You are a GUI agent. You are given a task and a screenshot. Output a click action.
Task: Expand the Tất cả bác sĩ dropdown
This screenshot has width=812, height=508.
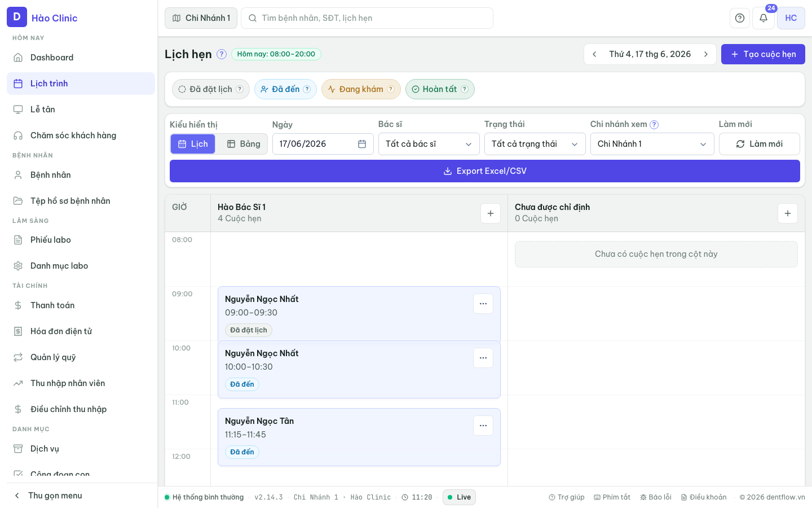coord(429,144)
